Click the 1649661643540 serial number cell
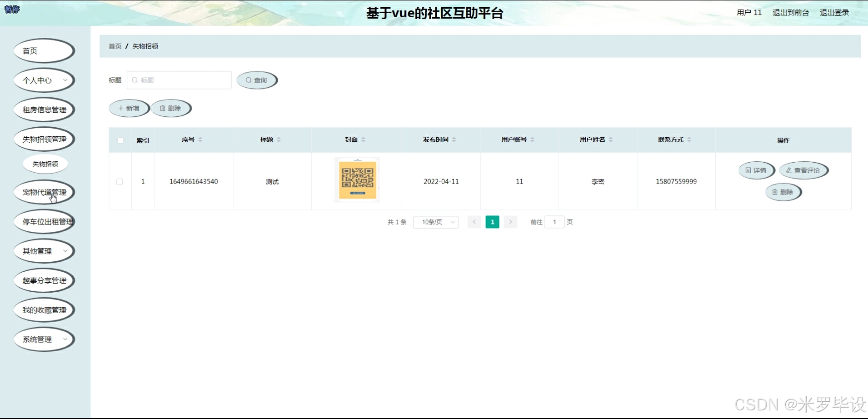The width and height of the screenshot is (868, 419). (x=194, y=181)
